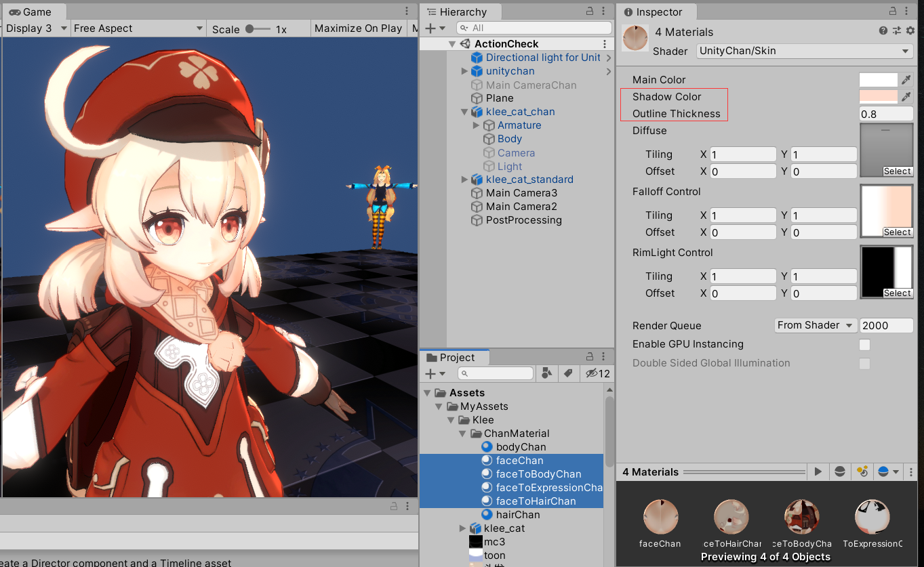Collapse the ActionCheck scene
Viewport: 924px width, 567px height.
[452, 44]
